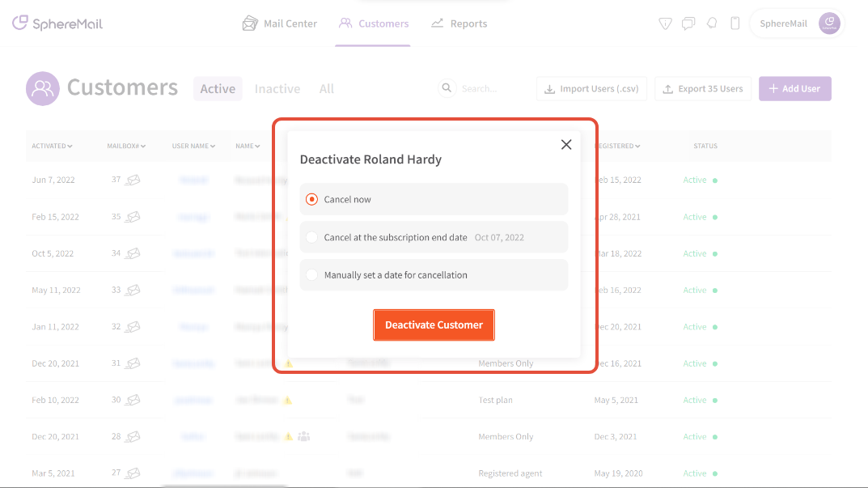This screenshot has height=488, width=868.
Task: Click the Dec 3, 2021 registered date
Action: (616, 436)
